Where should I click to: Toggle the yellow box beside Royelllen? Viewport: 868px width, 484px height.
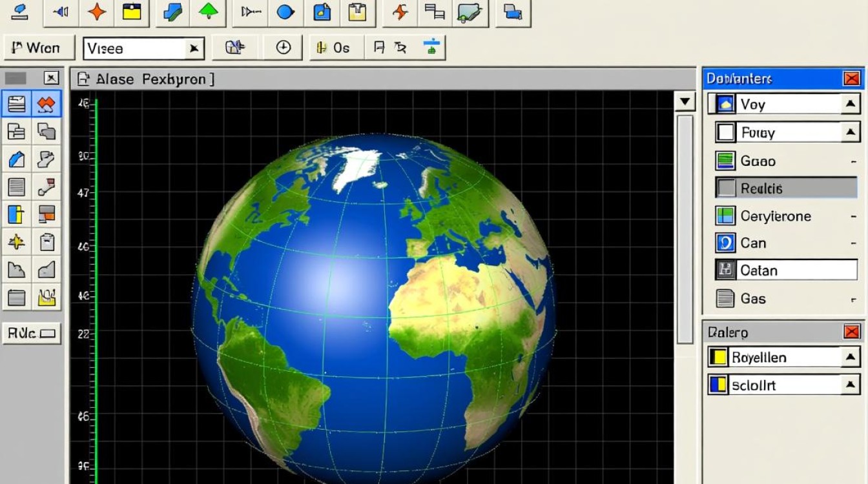(718, 357)
